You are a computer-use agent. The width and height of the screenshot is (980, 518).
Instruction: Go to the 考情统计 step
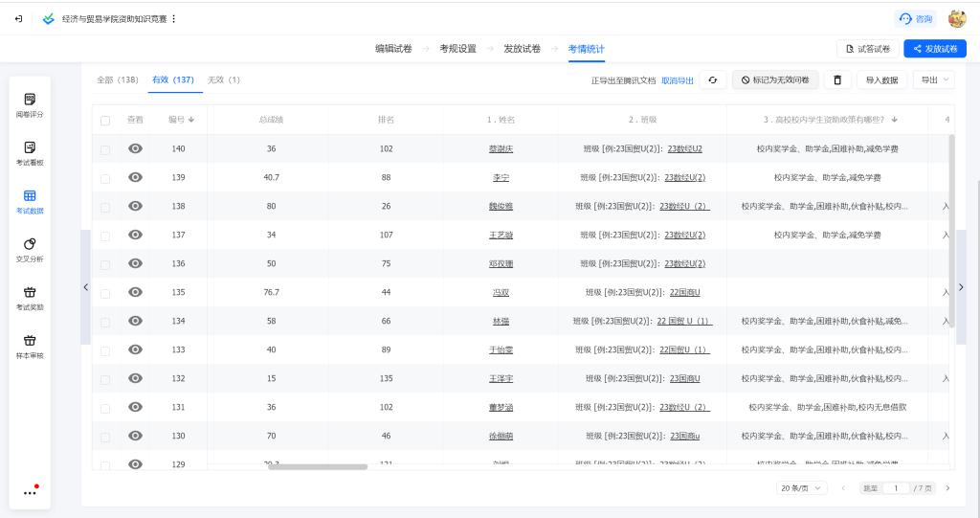click(587, 49)
